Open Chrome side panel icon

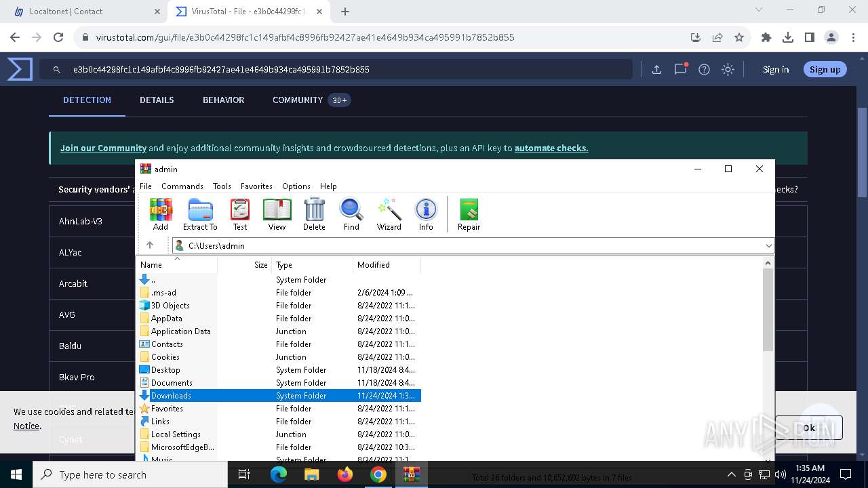pos(810,37)
